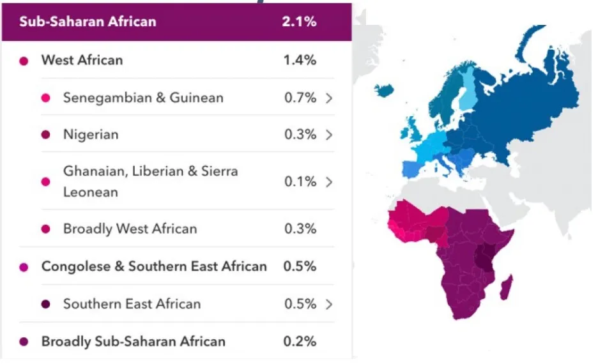This screenshot has width=598, height=364.
Task: Open the Congolese & Southern East African label
Action: coord(154,266)
